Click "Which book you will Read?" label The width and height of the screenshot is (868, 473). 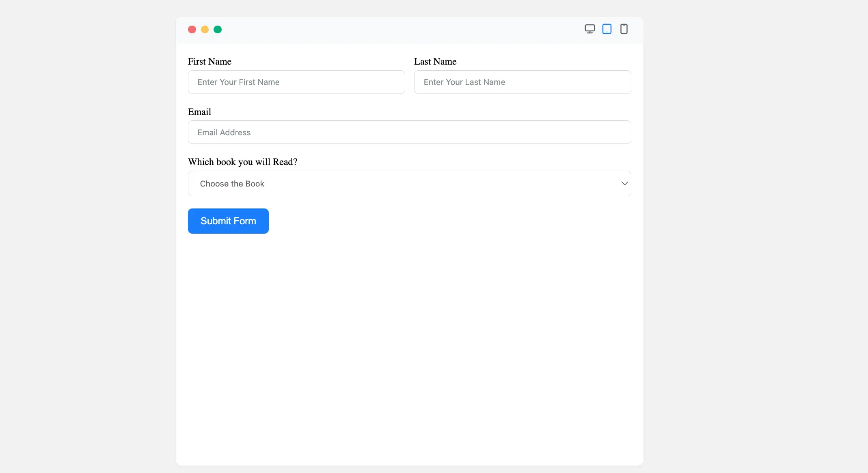point(242,162)
